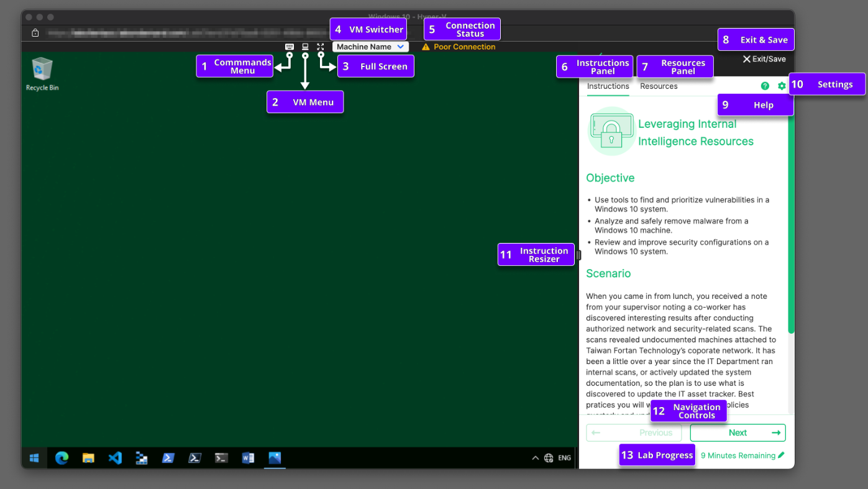Show hidden system tray icons chevron
Image resolution: width=868 pixels, height=489 pixels.
click(x=535, y=458)
